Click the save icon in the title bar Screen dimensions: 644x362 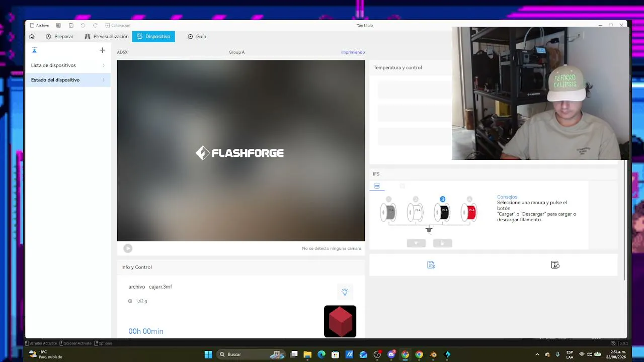click(71, 25)
